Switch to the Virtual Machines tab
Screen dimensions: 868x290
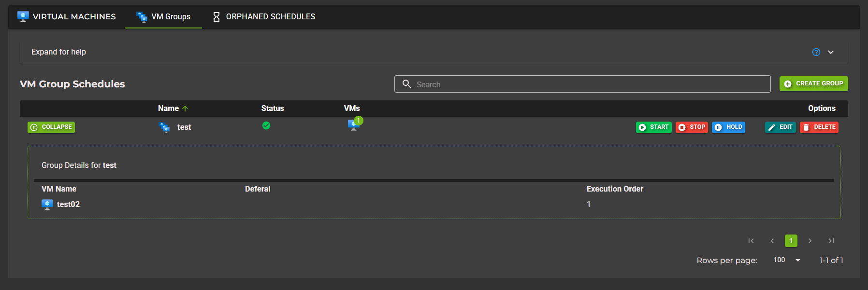point(67,16)
